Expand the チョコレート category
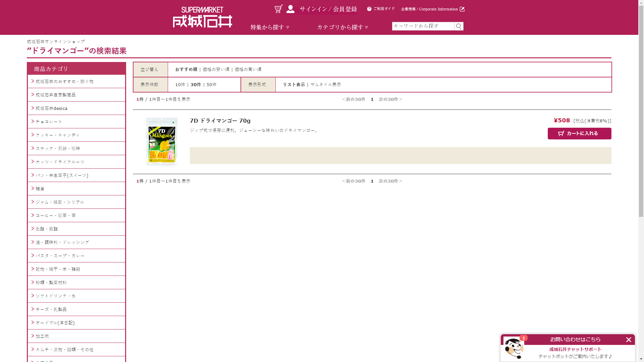 49,122
